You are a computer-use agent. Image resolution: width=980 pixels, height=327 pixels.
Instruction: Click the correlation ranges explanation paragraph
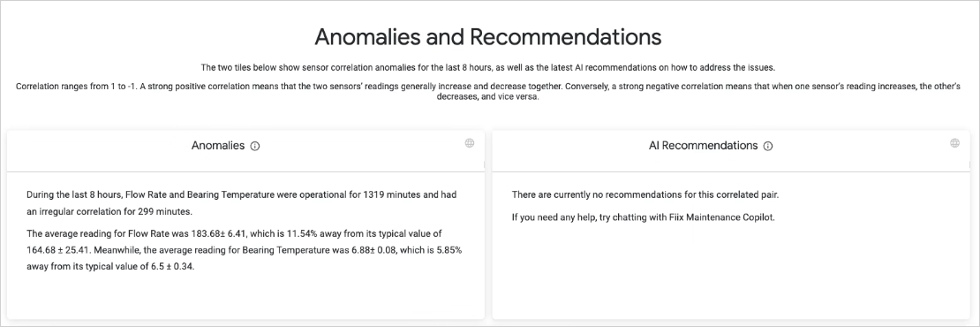[487, 92]
